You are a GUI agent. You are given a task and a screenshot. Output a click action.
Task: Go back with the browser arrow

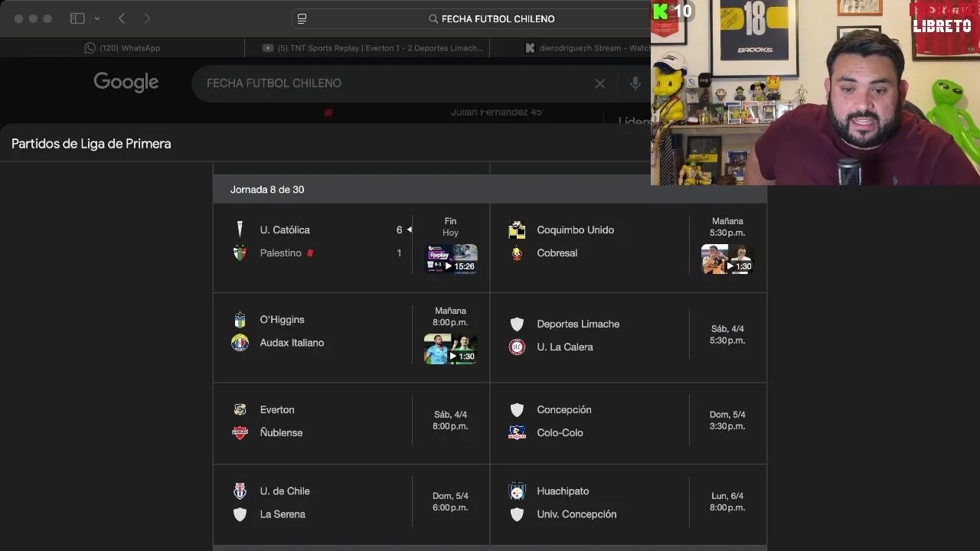[122, 18]
